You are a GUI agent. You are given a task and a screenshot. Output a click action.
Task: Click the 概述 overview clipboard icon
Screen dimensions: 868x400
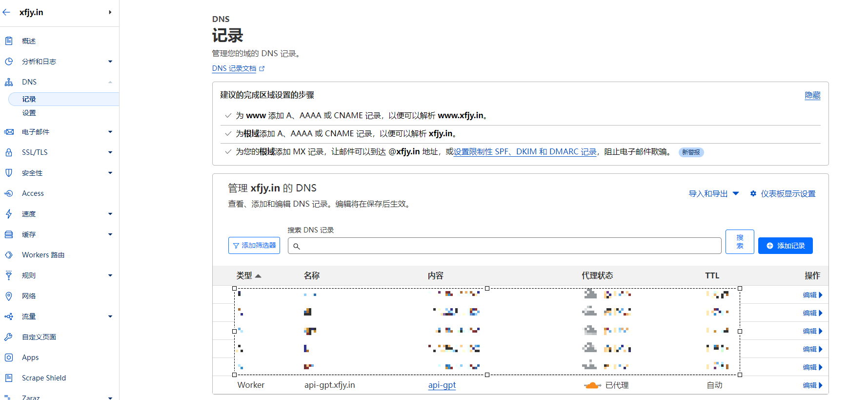tap(9, 41)
